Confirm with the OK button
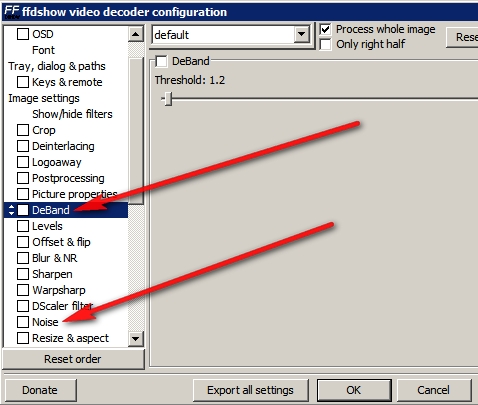 [x=354, y=390]
